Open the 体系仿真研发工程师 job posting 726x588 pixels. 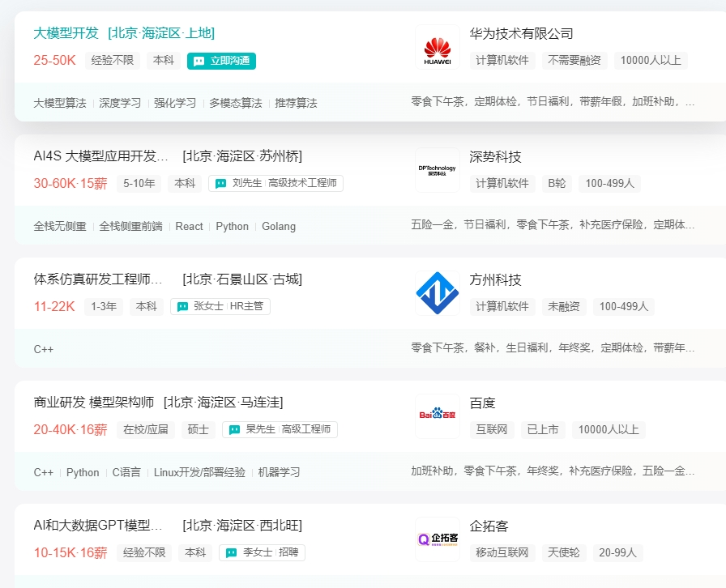[98, 279]
